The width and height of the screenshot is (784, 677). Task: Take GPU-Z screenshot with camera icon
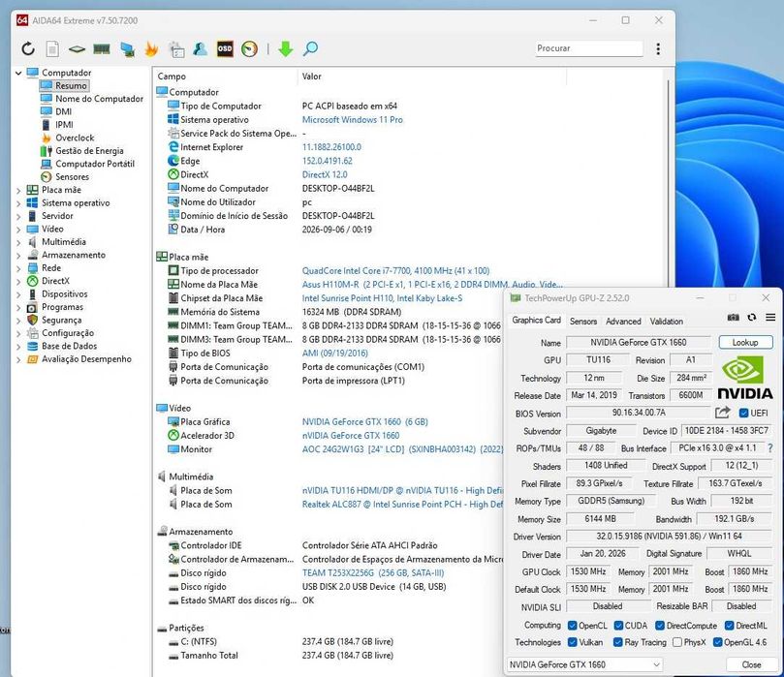pyautogui.click(x=733, y=318)
